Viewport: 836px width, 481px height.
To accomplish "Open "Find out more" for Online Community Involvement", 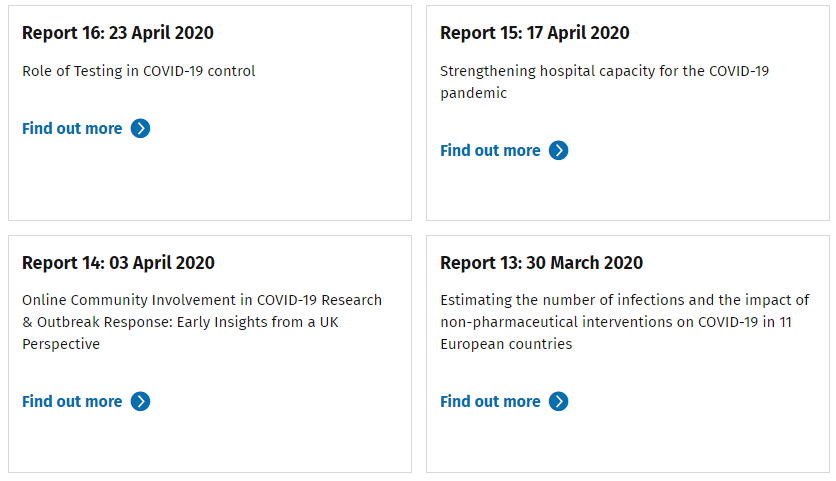I will pos(72,401).
